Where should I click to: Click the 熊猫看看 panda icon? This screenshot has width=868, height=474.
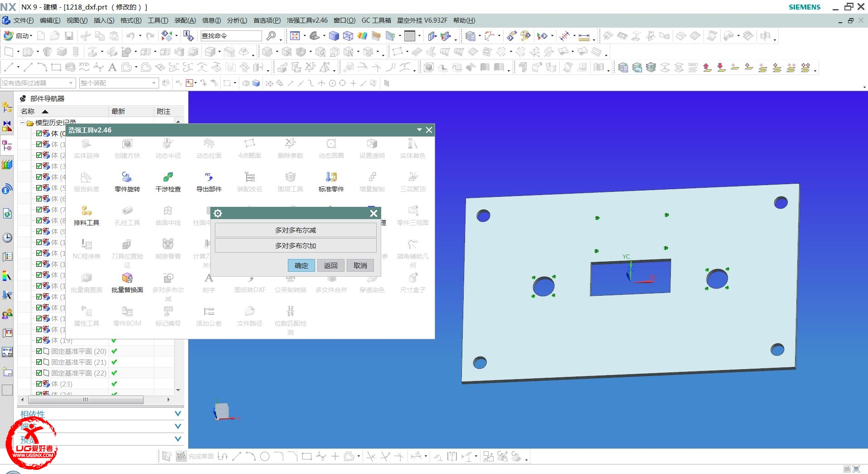coord(168,244)
